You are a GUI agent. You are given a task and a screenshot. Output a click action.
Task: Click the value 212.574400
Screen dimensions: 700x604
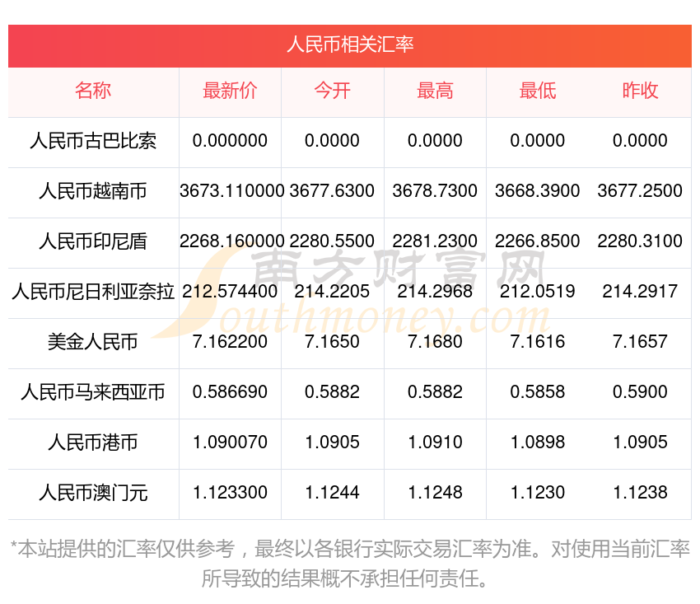pyautogui.click(x=230, y=292)
